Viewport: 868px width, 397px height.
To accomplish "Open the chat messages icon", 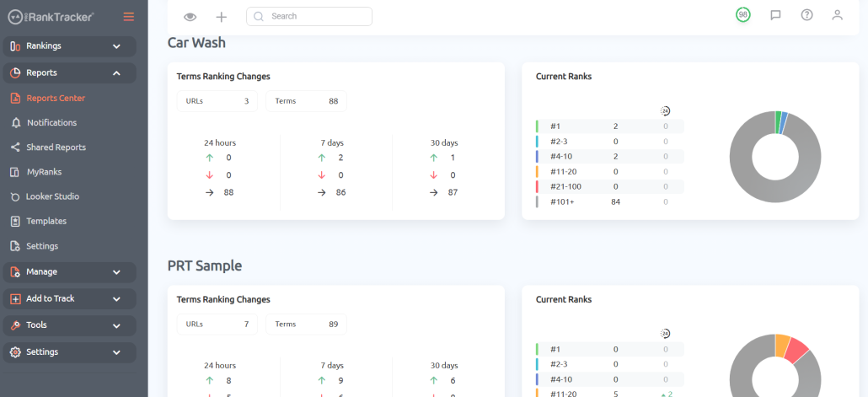I will coord(775,15).
